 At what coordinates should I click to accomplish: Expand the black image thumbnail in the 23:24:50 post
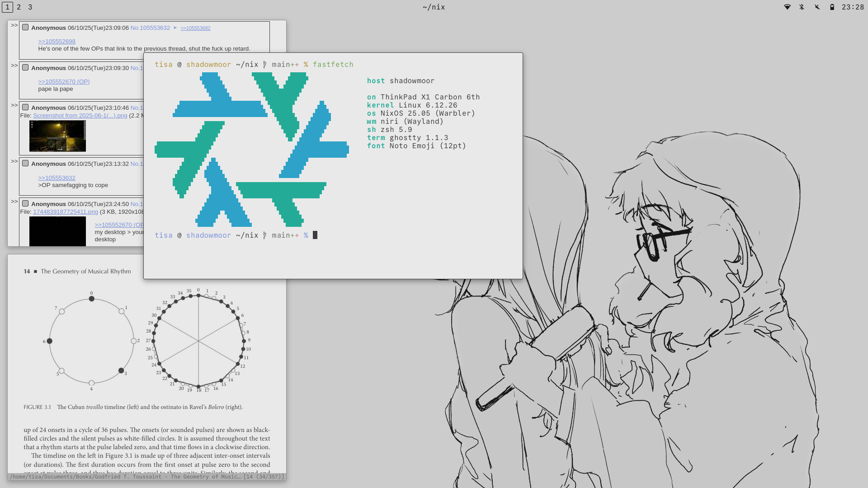coord(57,231)
